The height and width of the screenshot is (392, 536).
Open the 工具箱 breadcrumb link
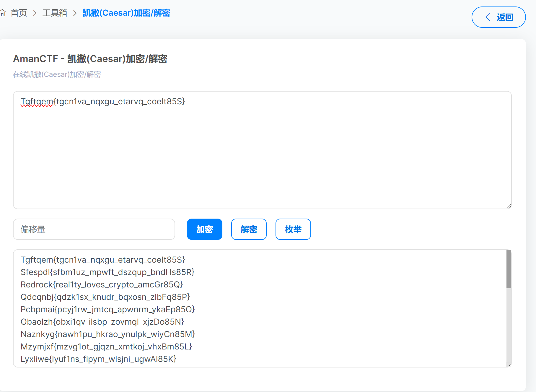coord(55,13)
